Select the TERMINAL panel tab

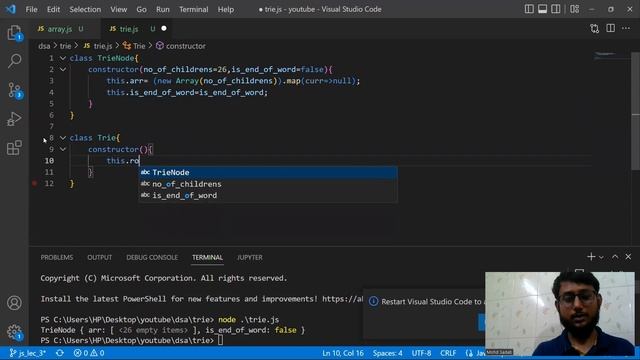[x=207, y=258]
